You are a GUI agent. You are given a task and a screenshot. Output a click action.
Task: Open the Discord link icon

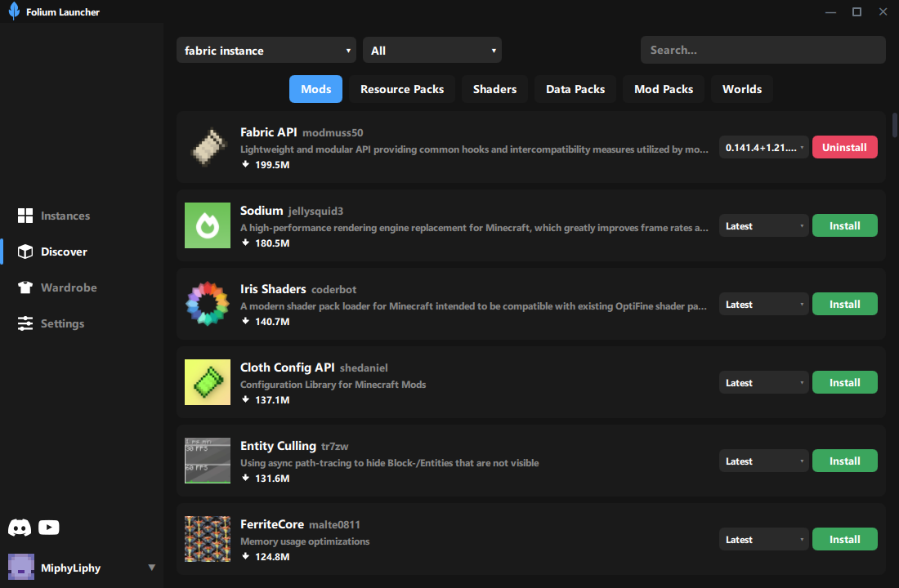pos(20,528)
